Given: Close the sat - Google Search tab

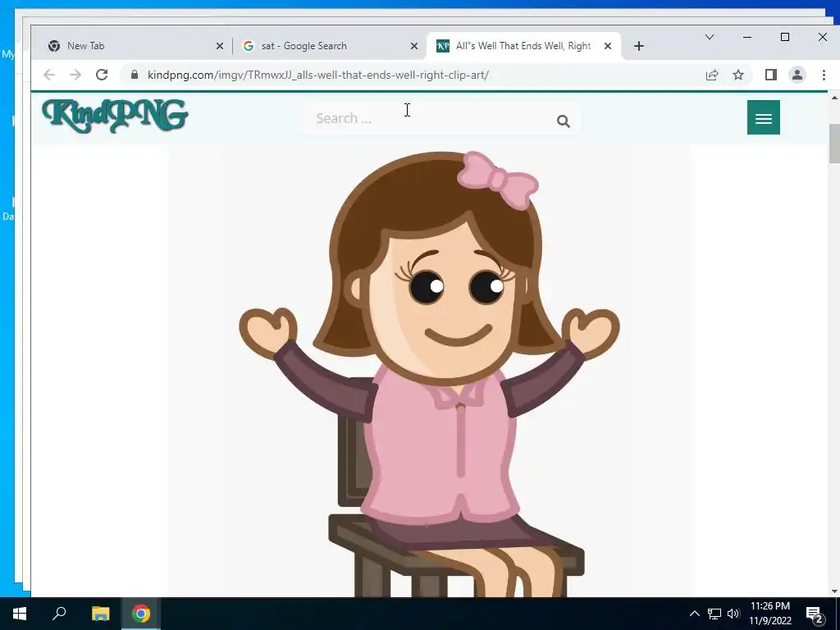Looking at the screenshot, I should pyautogui.click(x=414, y=46).
